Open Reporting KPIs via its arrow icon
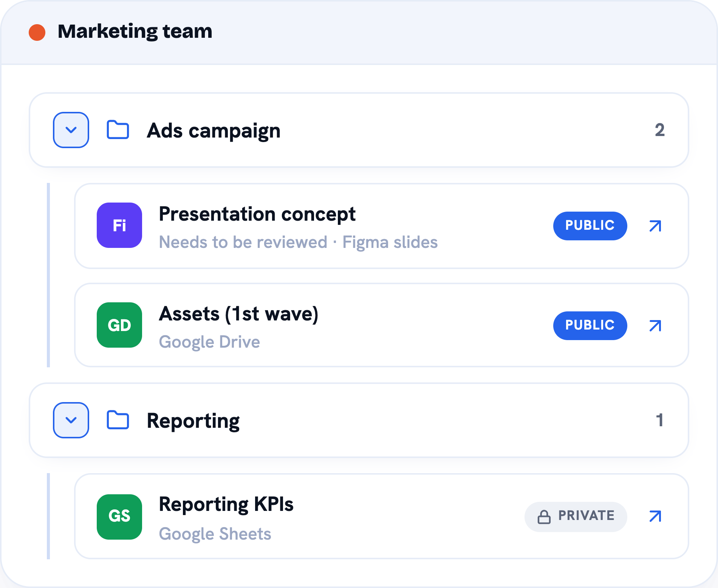This screenshot has width=718, height=588. point(655,516)
